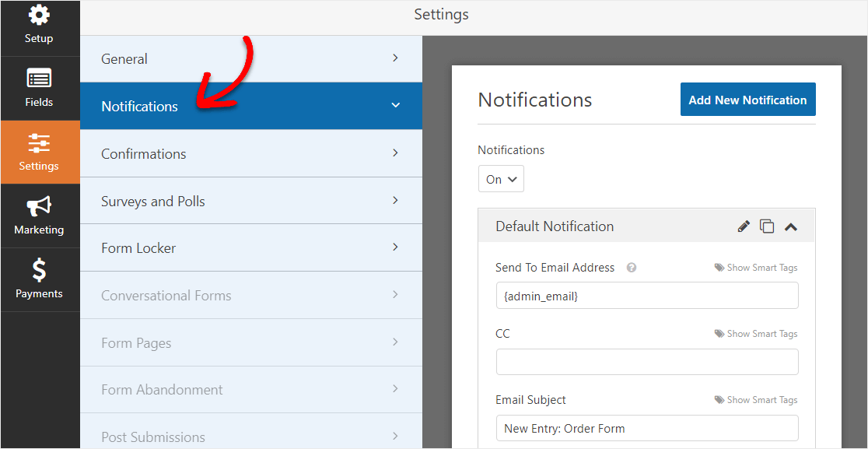Click tag icon next to Email Subject Smart Tags
The height and width of the screenshot is (449, 868).
(x=719, y=400)
